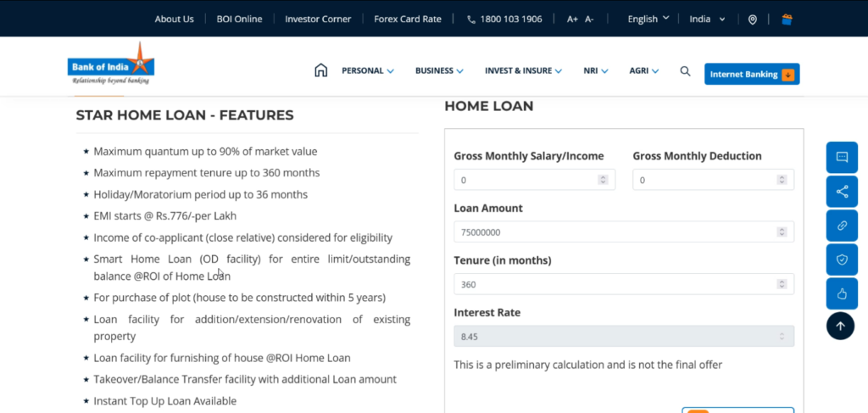This screenshot has height=413, width=868.
Task: Click the Gross Monthly Deduction field
Action: [713, 180]
